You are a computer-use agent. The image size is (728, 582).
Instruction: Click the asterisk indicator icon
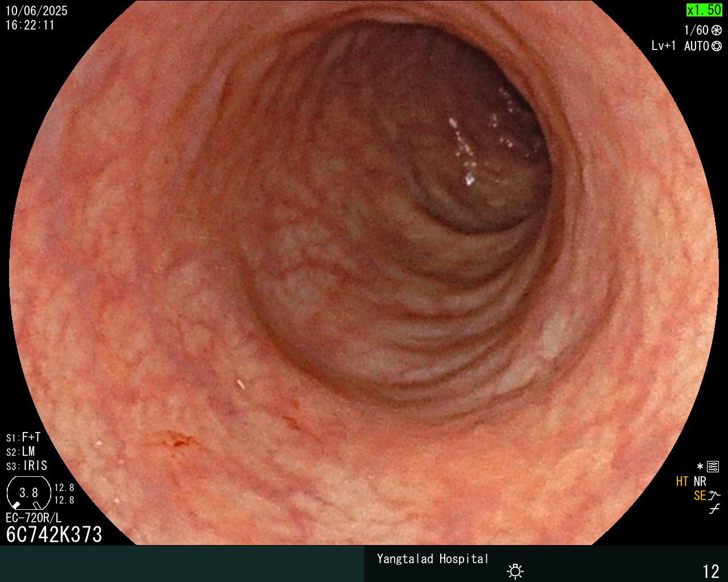[x=700, y=467]
